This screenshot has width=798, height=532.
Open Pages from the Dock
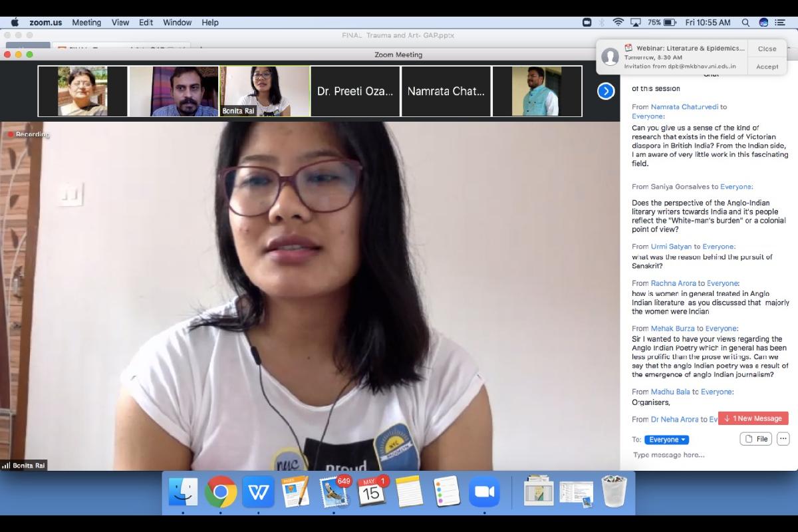coord(296,492)
